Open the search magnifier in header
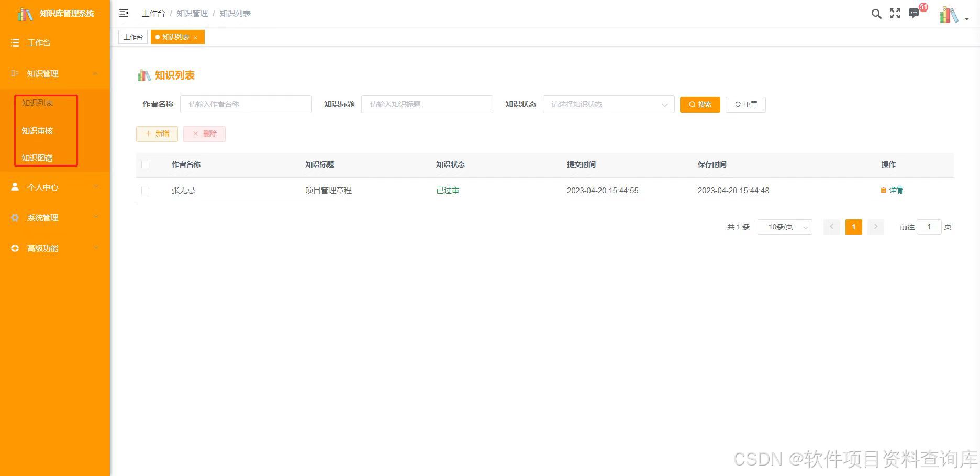 (876, 14)
